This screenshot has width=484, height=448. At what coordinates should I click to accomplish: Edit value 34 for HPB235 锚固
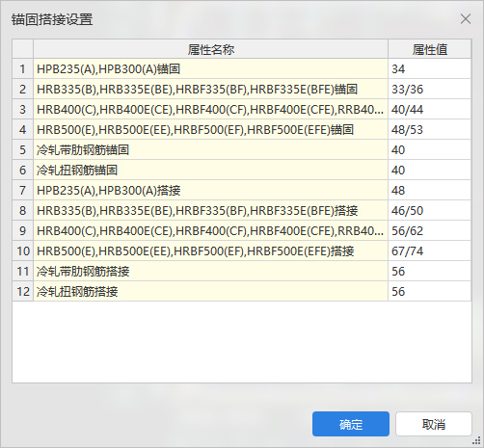click(430, 68)
